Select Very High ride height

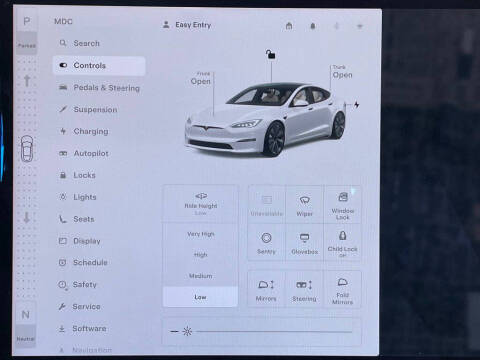[x=201, y=234]
